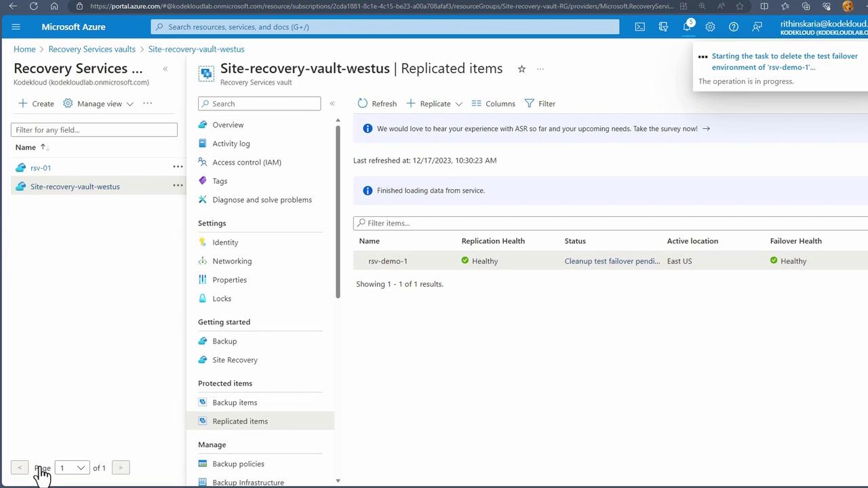
Task: Open Cloud Shell from the top bar
Action: (639, 27)
